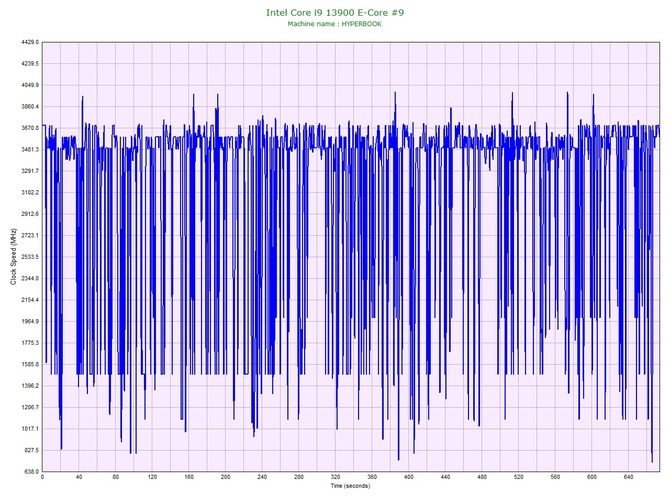Click the 520 second mark on the time axis
This screenshot has height=503, width=670.
[519, 478]
